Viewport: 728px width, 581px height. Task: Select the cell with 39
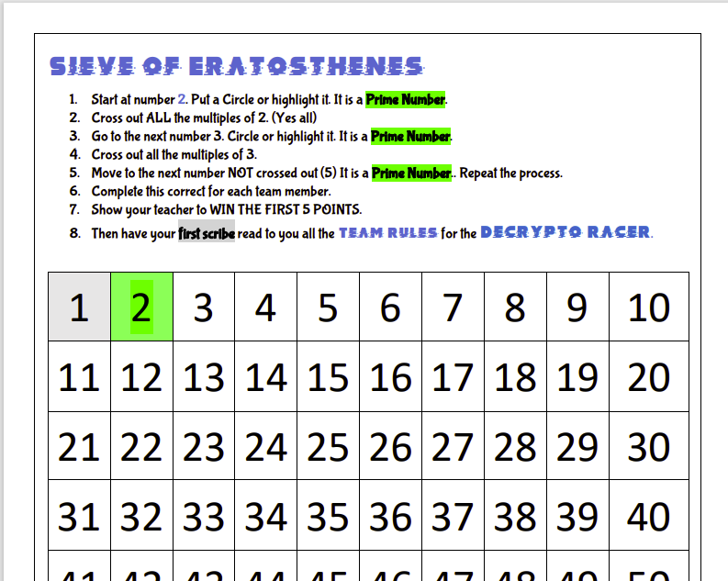coord(578,515)
